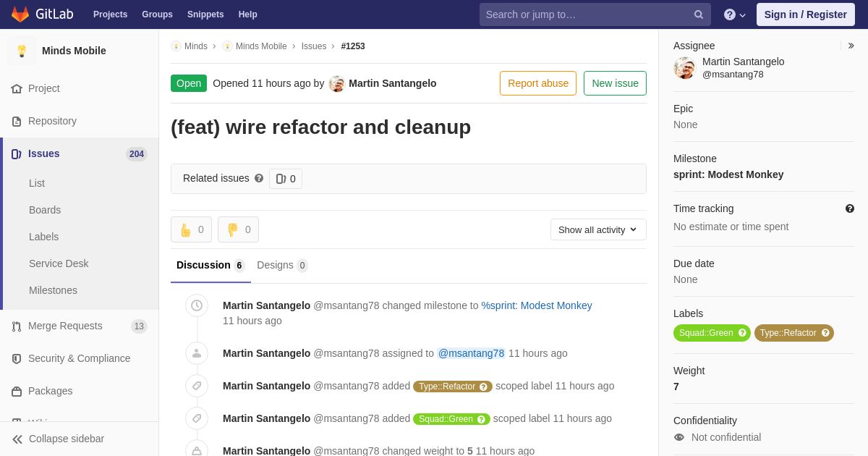Open the Groups menu in navbar
The height and width of the screenshot is (456, 868).
pos(157,14)
